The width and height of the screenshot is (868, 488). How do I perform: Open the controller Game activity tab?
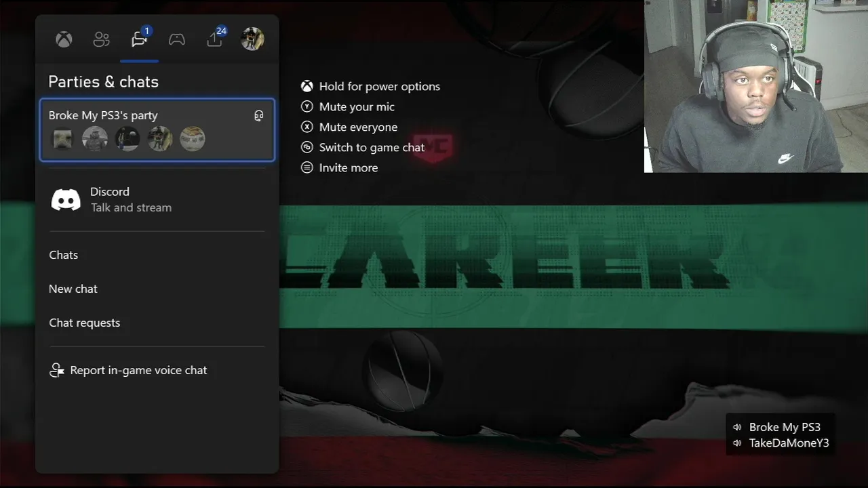pos(177,39)
